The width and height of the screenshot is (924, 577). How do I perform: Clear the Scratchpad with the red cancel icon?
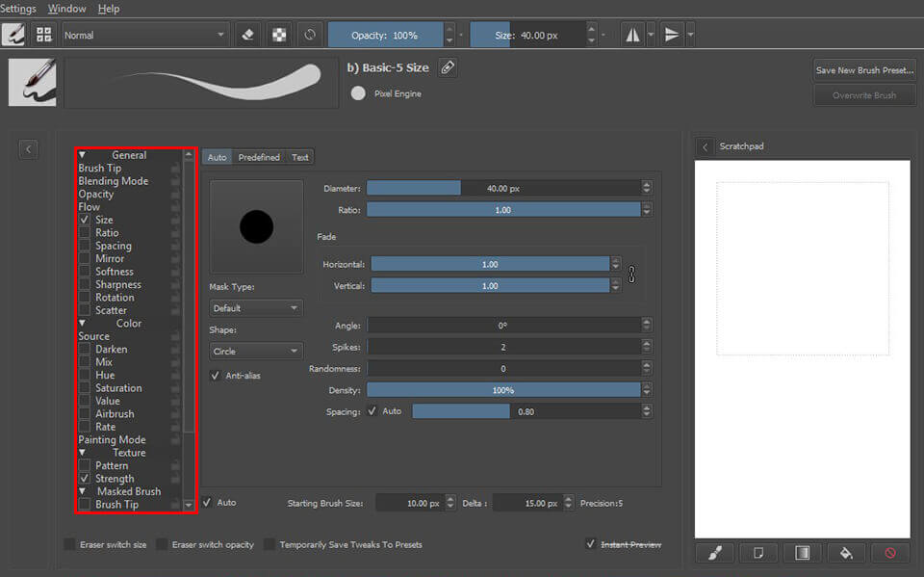click(889, 552)
